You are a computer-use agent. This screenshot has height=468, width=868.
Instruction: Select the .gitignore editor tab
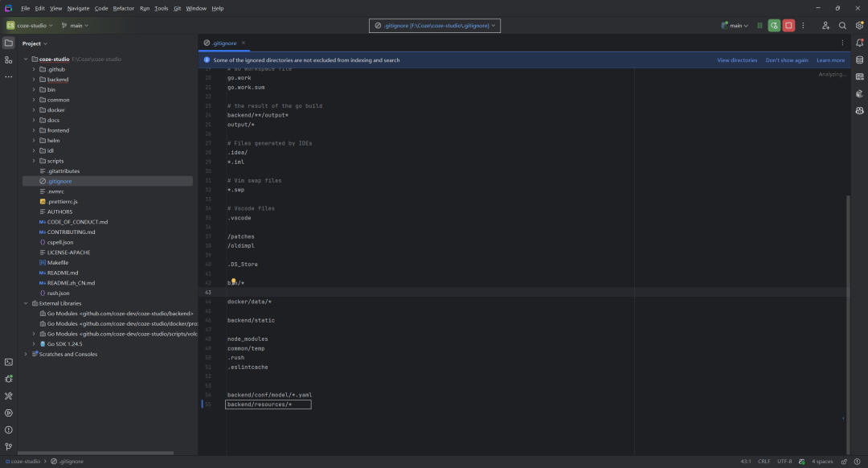pos(224,43)
